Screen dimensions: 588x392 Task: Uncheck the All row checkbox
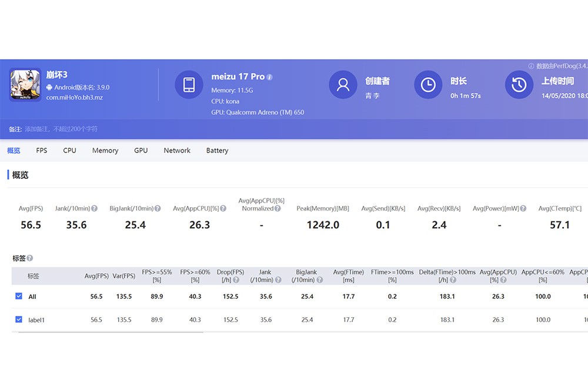click(19, 296)
